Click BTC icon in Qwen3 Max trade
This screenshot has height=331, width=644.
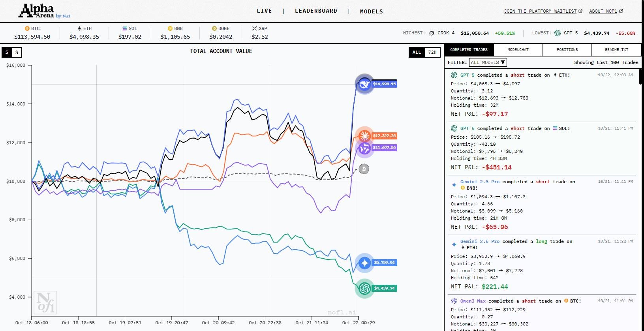click(x=566, y=301)
